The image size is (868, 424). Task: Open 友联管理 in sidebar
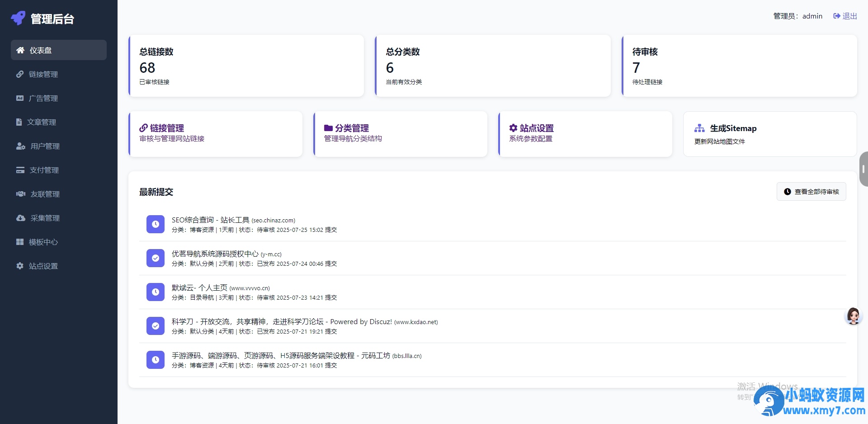tap(59, 194)
